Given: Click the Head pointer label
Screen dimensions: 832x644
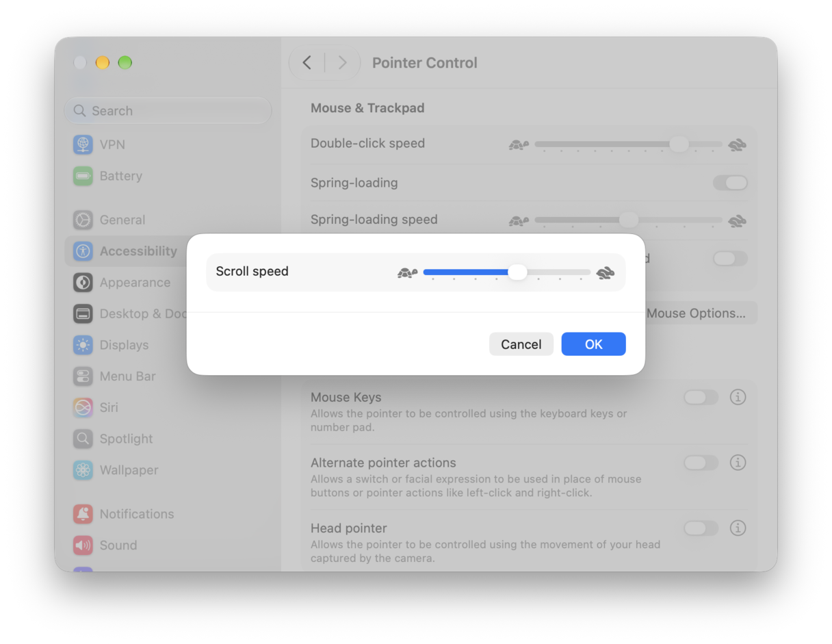Looking at the screenshot, I should coord(349,528).
